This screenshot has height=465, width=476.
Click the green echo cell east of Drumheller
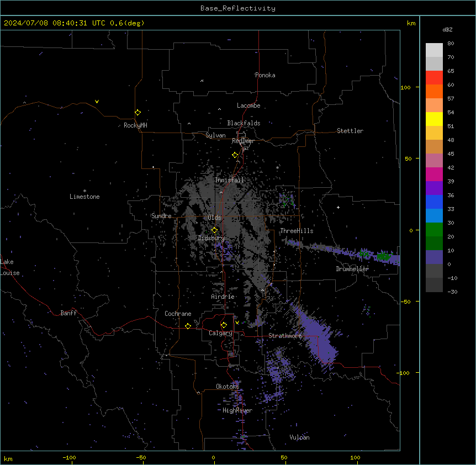pos(385,256)
